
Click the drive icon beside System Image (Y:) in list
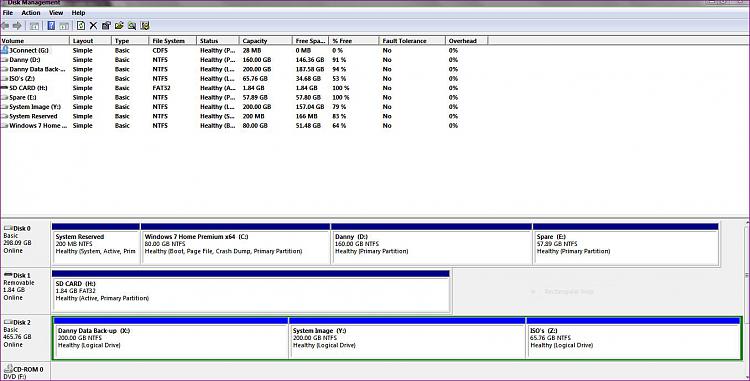point(5,107)
